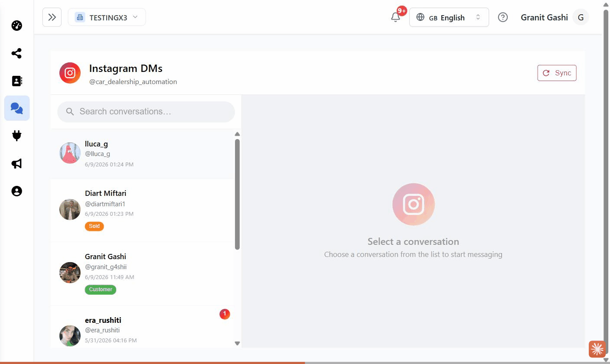Click the Sync button
Screen dimensions: 610x364
[557, 73]
